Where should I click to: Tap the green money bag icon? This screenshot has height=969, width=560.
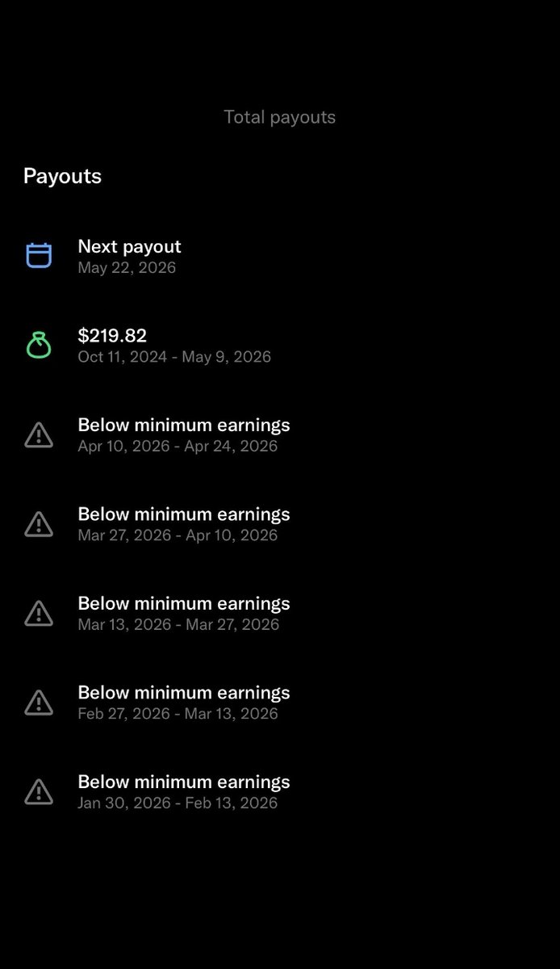(39, 346)
